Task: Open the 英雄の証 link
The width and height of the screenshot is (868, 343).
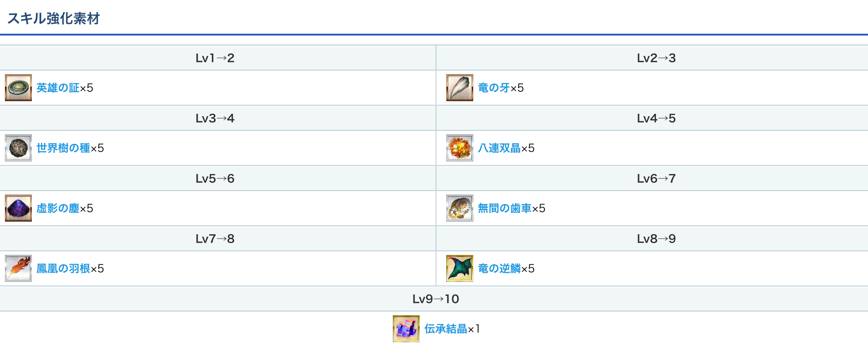Action: (x=58, y=88)
